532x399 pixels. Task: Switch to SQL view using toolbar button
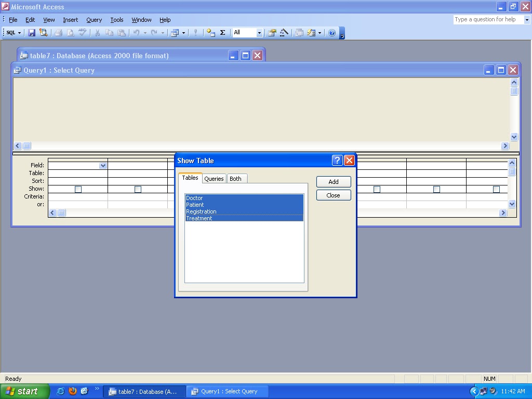click(10, 33)
